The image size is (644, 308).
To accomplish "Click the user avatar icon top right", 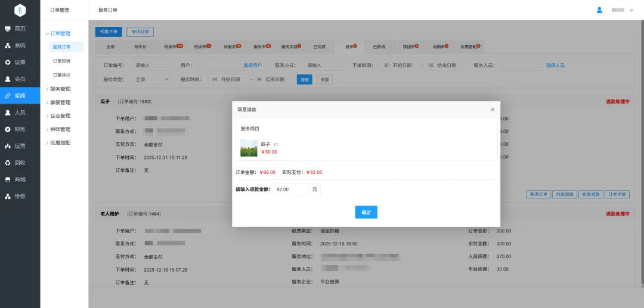I will click(599, 10).
